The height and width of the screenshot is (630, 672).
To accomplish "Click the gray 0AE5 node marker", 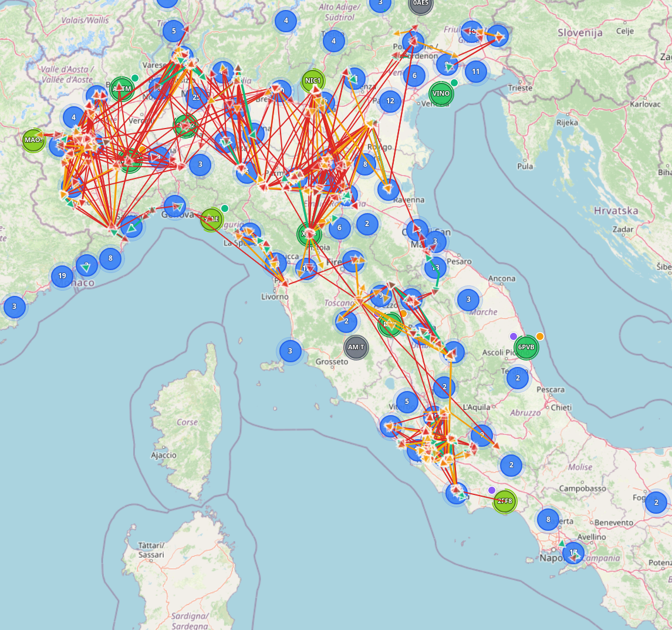I will pyautogui.click(x=421, y=4).
